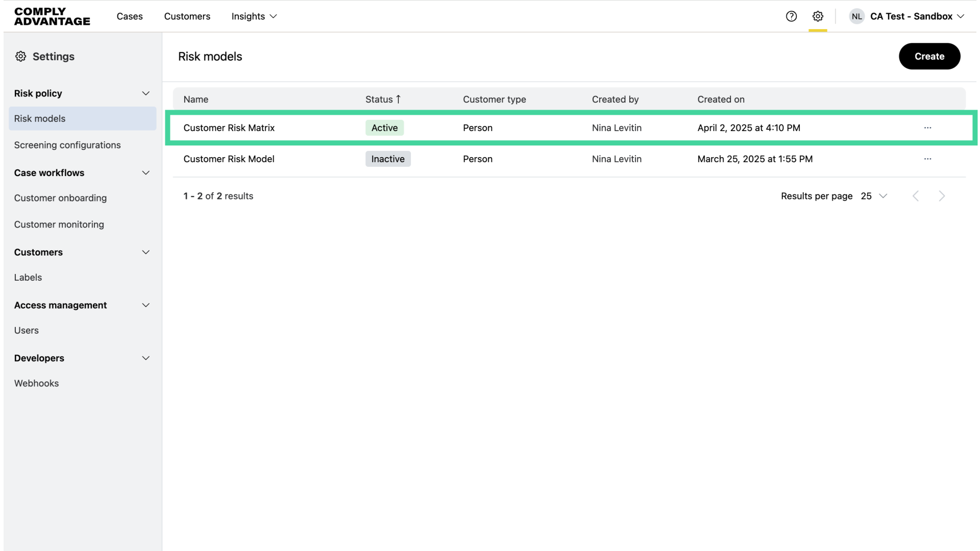Open the help icon in the top bar

tap(791, 16)
